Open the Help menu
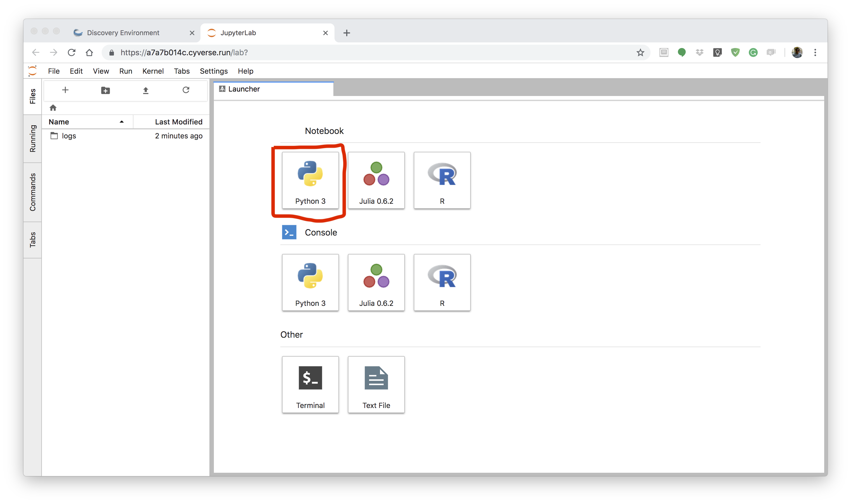 pos(245,71)
